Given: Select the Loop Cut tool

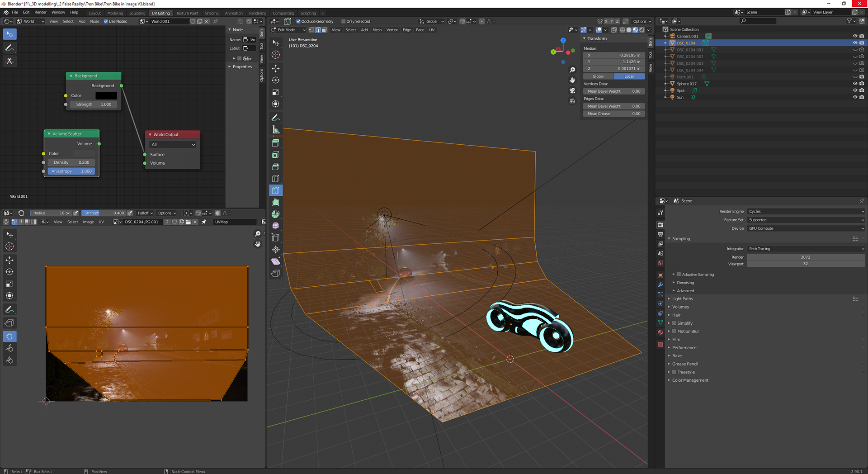Looking at the screenshot, I should click(276, 179).
